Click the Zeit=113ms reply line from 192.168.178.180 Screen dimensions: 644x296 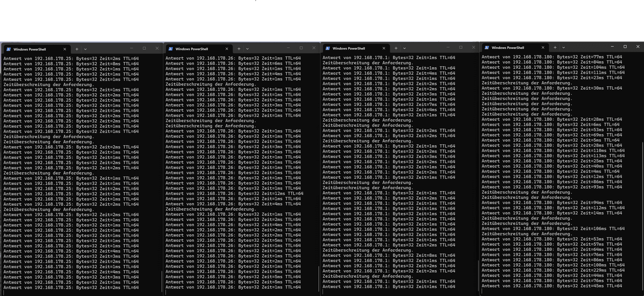click(x=553, y=156)
